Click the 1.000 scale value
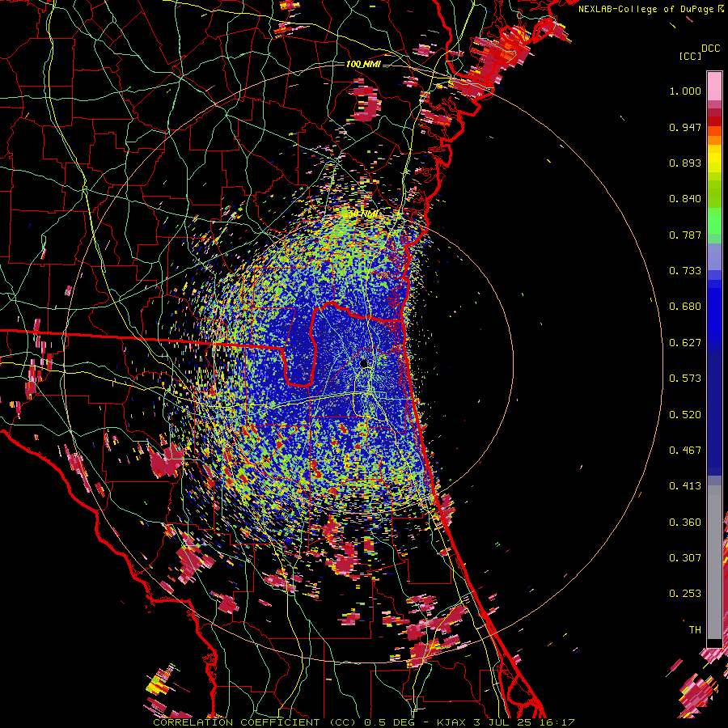This screenshot has height=728, width=728. coord(685,91)
